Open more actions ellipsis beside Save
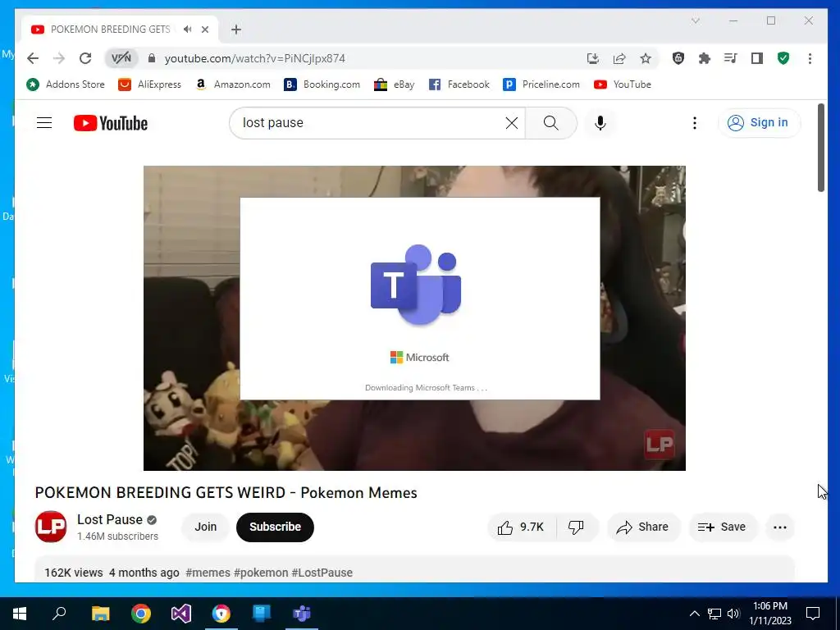The height and width of the screenshot is (630, 840). (780, 527)
